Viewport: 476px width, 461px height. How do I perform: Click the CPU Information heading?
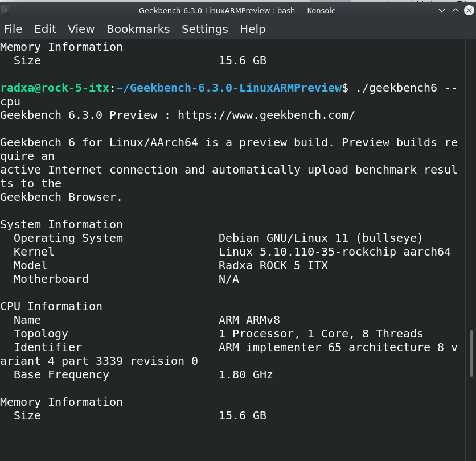(51, 307)
